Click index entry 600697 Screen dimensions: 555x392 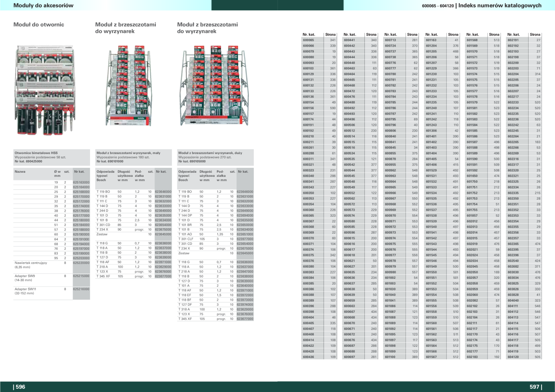coord(349,357)
